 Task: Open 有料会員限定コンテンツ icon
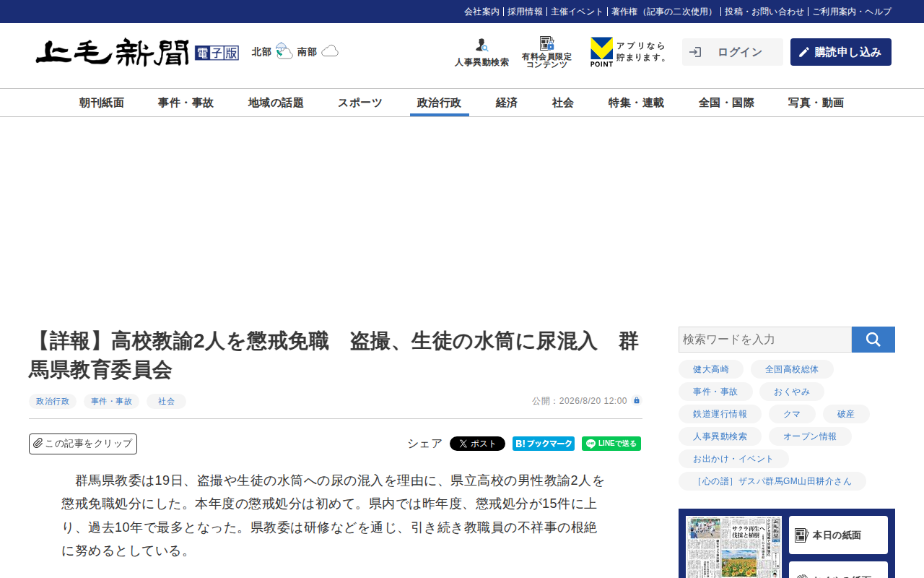click(x=546, y=43)
